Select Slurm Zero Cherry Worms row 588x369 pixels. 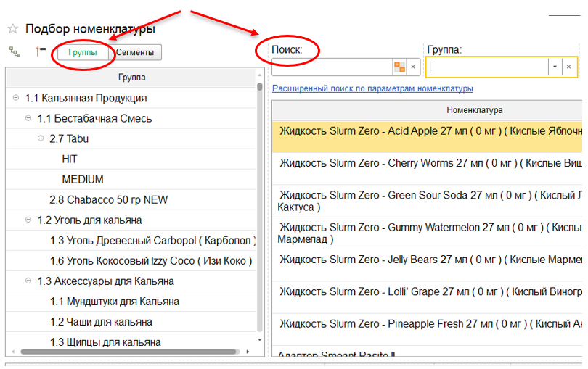pyautogui.click(x=428, y=163)
